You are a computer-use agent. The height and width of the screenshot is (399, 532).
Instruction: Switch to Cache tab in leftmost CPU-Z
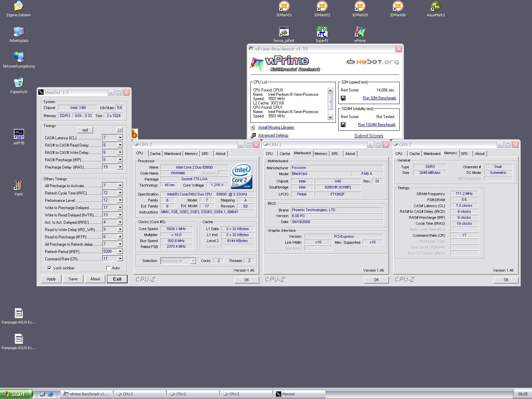[x=155, y=154]
